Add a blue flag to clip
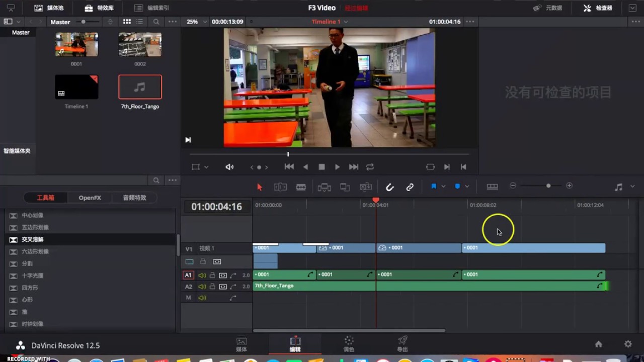Image resolution: width=644 pixels, height=362 pixels. [x=434, y=187]
